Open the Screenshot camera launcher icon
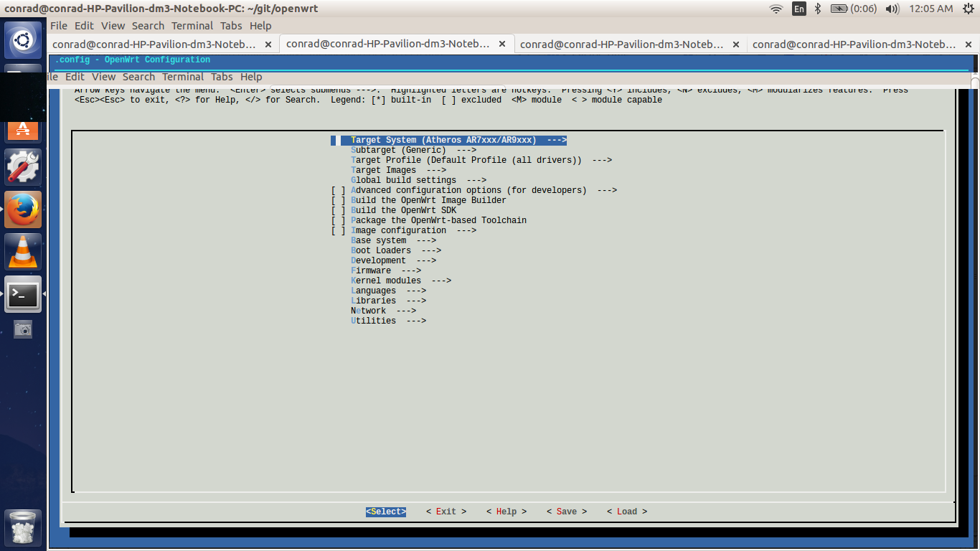The width and height of the screenshot is (980, 551). click(x=23, y=329)
